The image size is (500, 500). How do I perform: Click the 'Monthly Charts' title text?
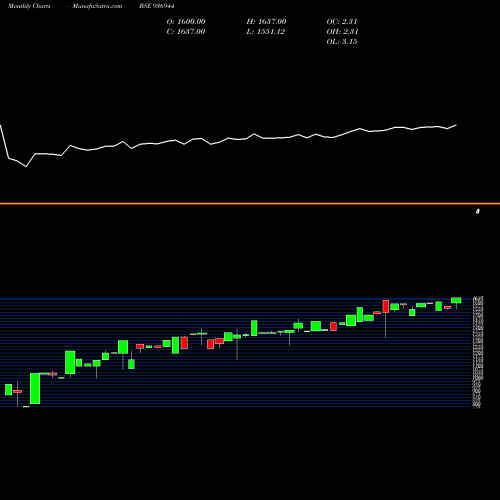(29, 6)
